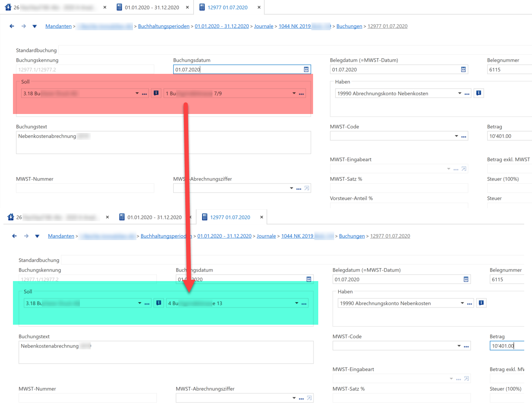Expand MWST-Abrechnungsziffer dropdown in upper window
The height and width of the screenshot is (405, 532).
coord(291,188)
